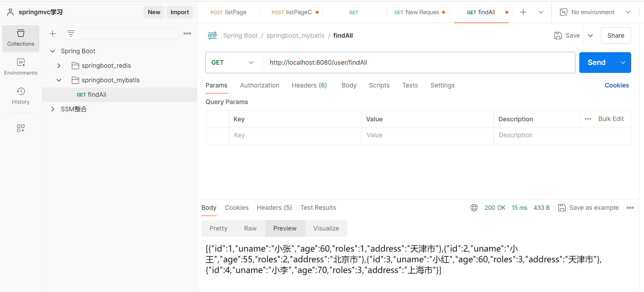
Task: Open the response Cookies tab
Action: pos(237,208)
